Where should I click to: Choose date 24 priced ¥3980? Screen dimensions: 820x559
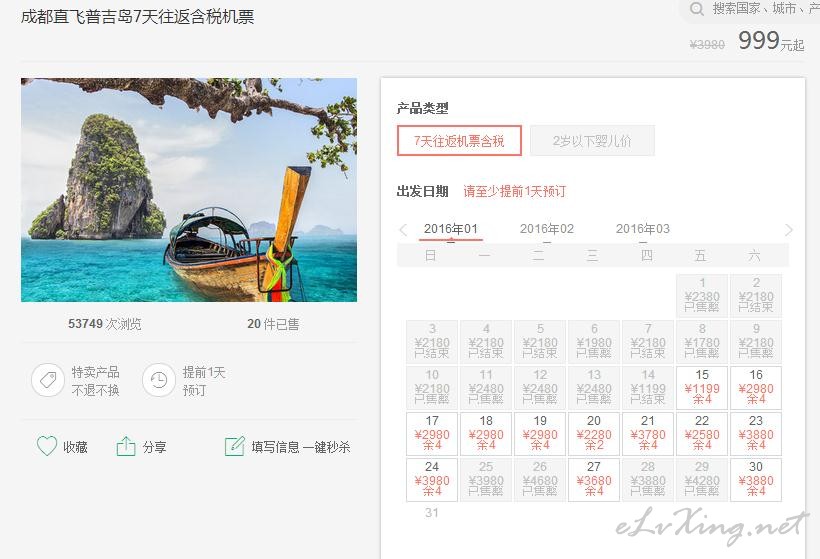pyautogui.click(x=432, y=480)
